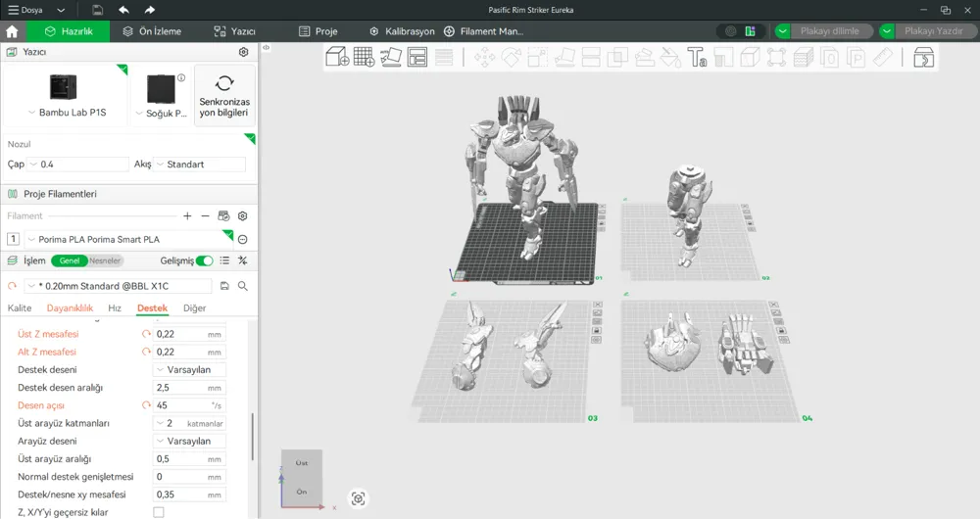980x519 pixels.
Task: Select the Rotate gizmo tool
Action: point(512,58)
